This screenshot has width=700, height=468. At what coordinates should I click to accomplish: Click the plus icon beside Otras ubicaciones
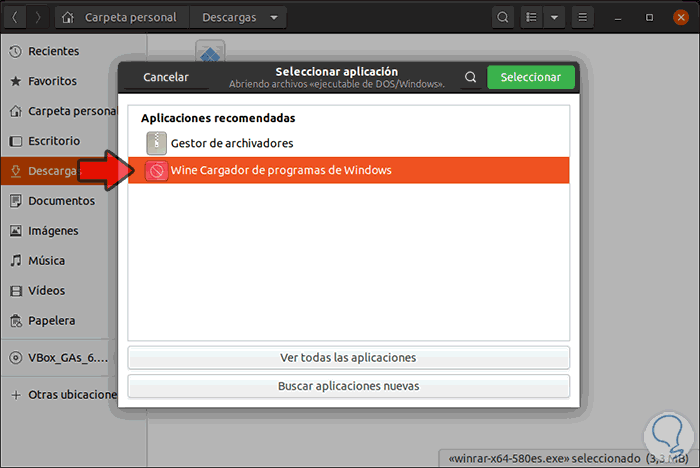16,395
